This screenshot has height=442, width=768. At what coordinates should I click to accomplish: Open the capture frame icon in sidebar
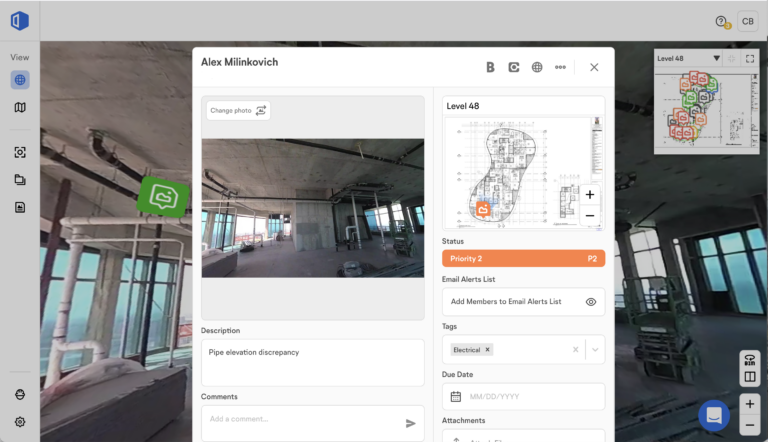click(20, 152)
